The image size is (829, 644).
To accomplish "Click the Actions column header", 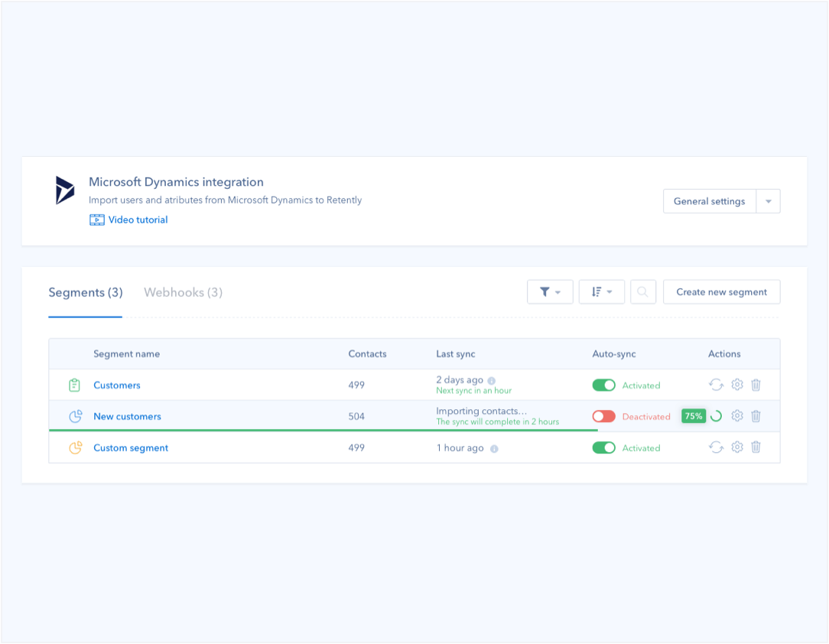I will pos(724,354).
